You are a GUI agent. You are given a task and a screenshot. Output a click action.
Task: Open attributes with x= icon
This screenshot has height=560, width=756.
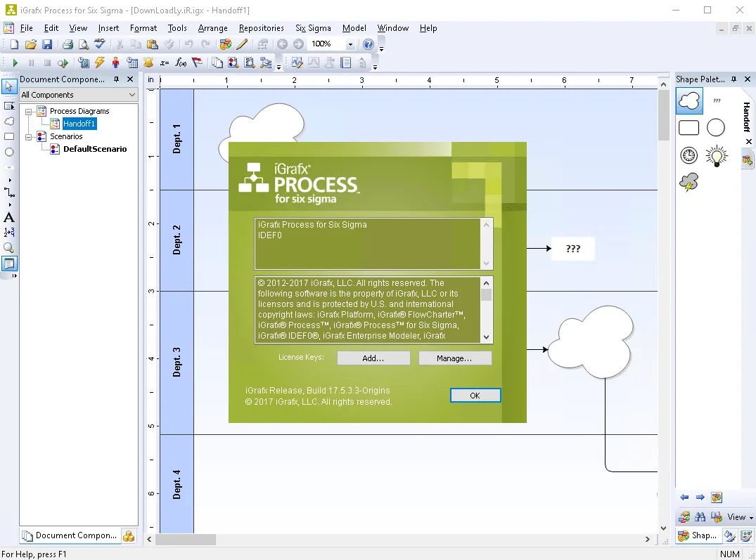(x=165, y=63)
